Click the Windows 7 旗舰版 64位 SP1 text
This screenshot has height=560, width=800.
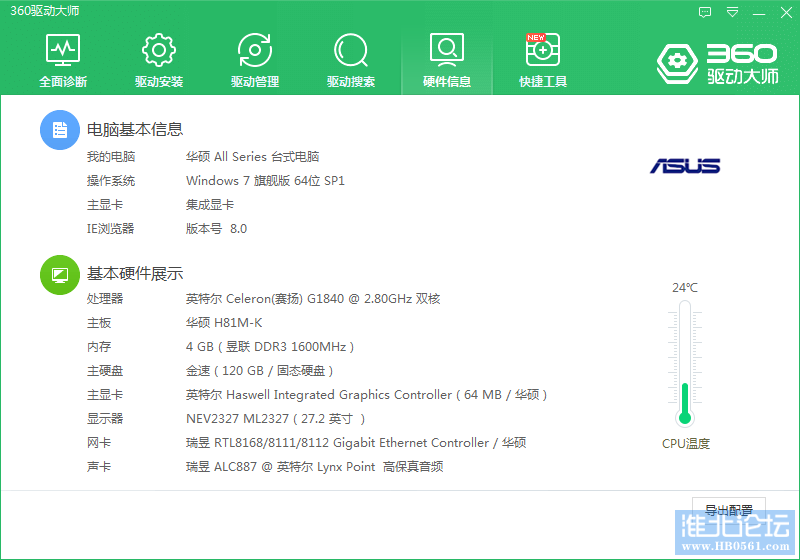[265, 181]
